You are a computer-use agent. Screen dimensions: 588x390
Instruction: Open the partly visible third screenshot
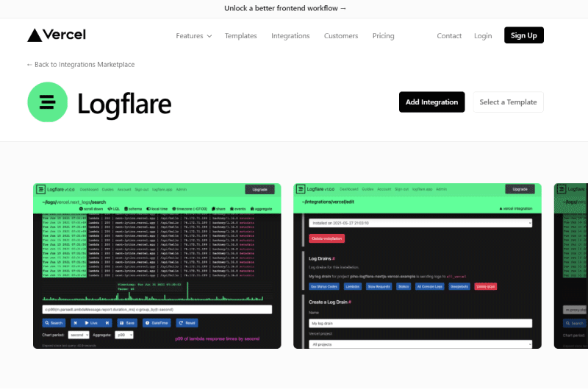click(x=571, y=266)
